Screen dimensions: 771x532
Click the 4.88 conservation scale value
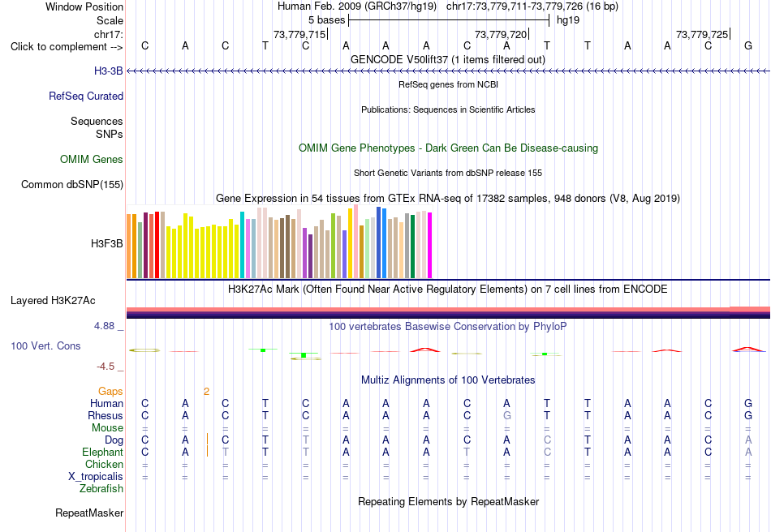[x=104, y=326]
